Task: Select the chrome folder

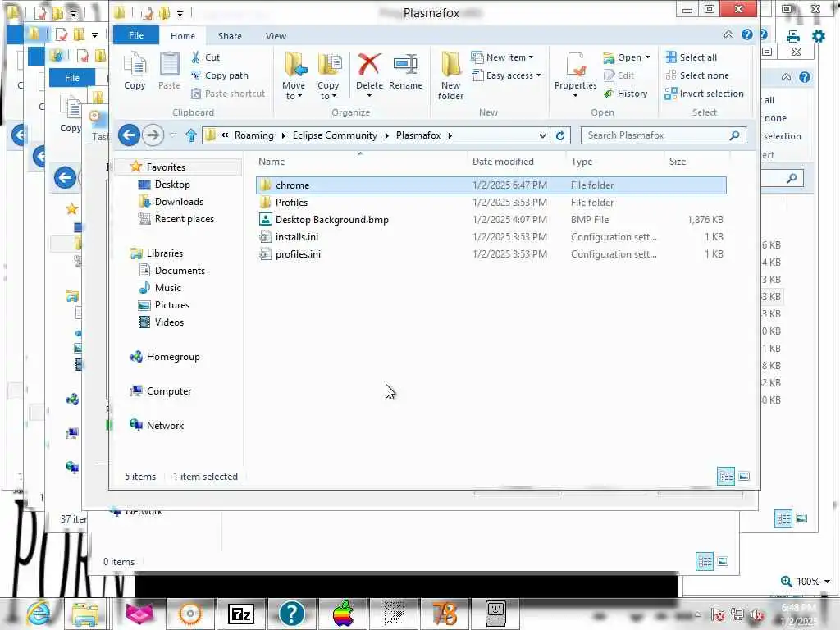Action: point(491,185)
